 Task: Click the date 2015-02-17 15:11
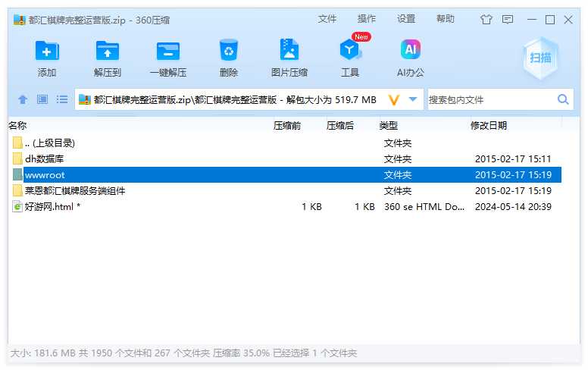tap(513, 159)
